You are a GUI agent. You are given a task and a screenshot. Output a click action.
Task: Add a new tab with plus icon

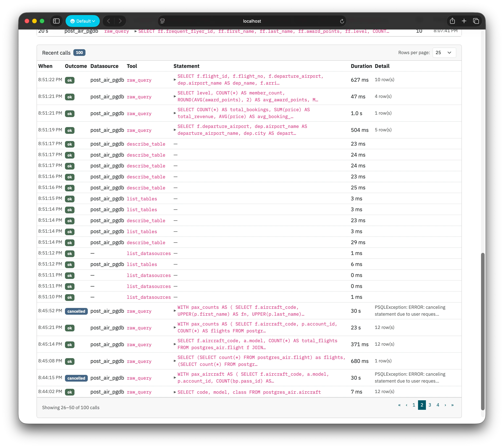pyautogui.click(x=464, y=21)
